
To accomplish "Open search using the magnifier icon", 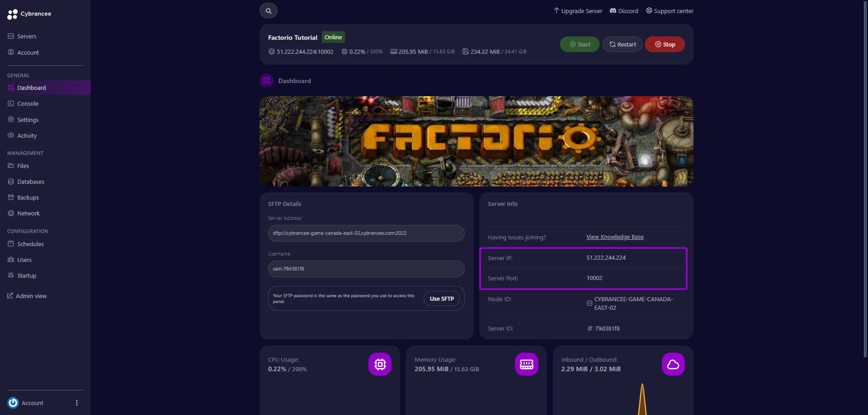I will click(x=268, y=10).
